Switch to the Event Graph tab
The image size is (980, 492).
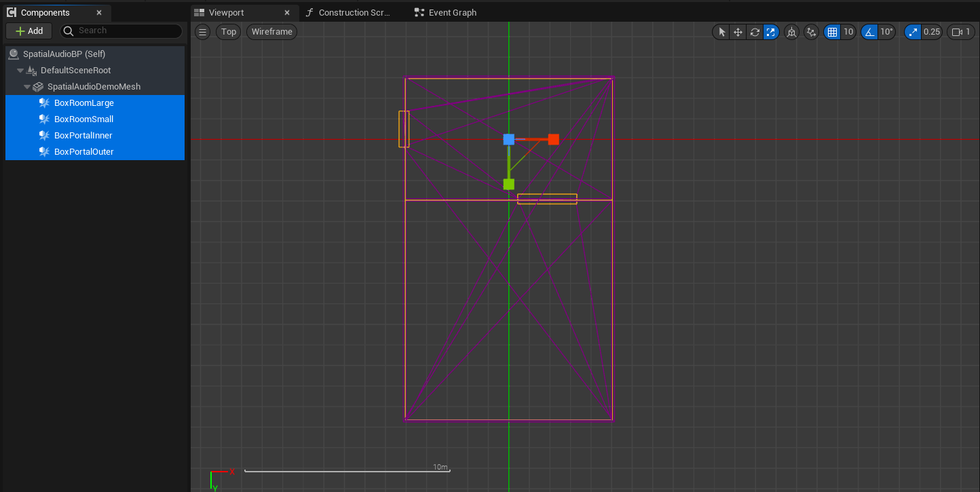click(452, 13)
